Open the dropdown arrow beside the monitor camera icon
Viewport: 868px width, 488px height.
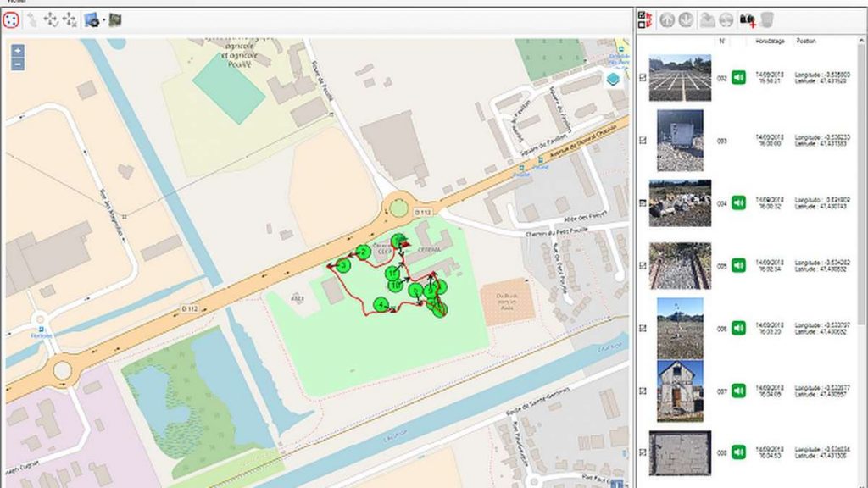point(103,20)
